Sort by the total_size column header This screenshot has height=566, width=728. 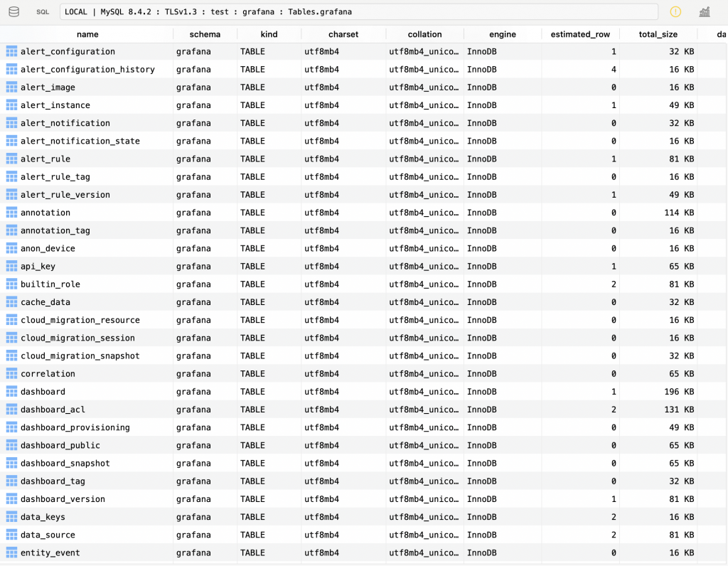658,34
